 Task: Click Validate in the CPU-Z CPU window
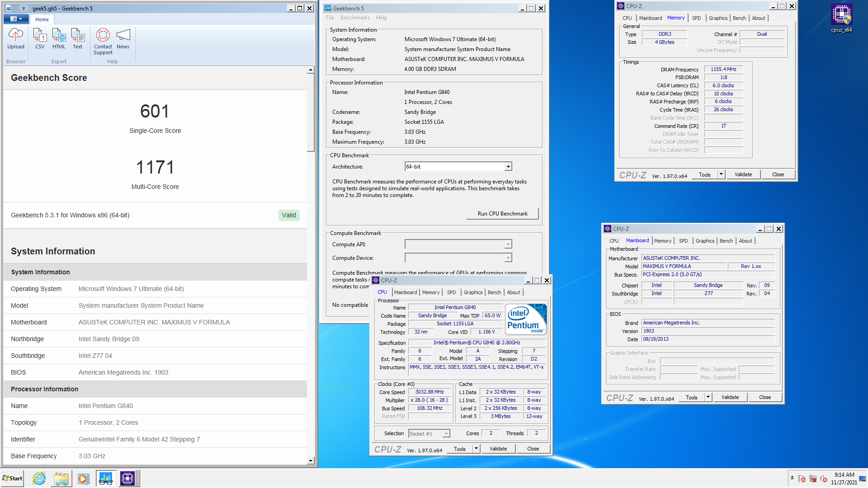[x=498, y=449]
